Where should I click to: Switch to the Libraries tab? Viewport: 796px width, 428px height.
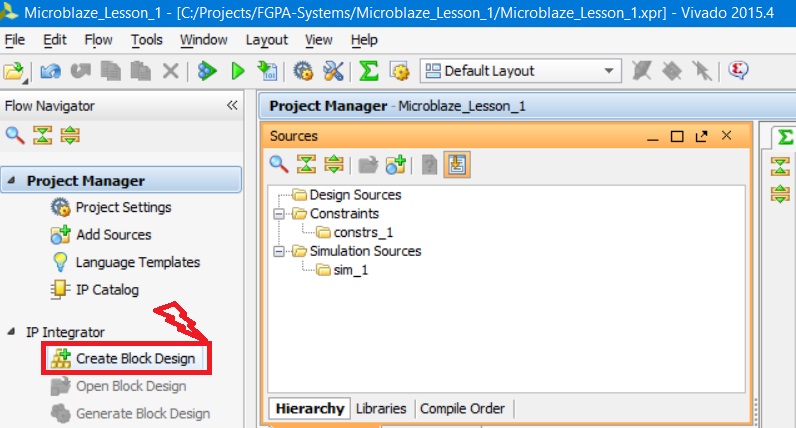[381, 408]
